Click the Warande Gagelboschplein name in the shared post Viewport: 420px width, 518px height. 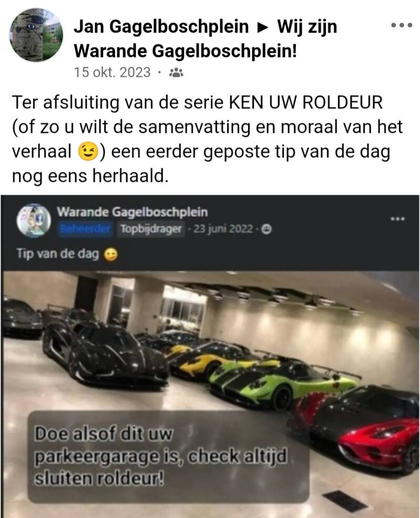point(132,212)
